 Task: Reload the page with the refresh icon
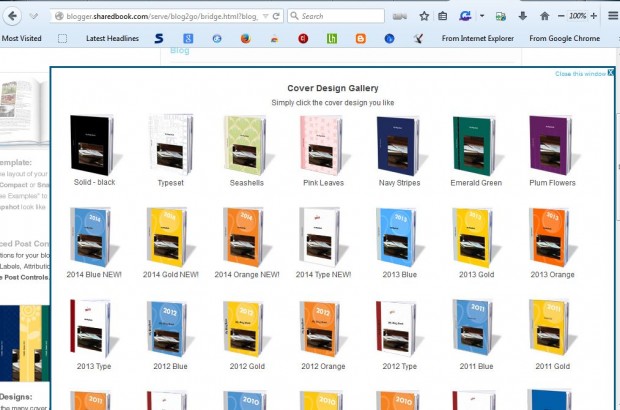276,16
